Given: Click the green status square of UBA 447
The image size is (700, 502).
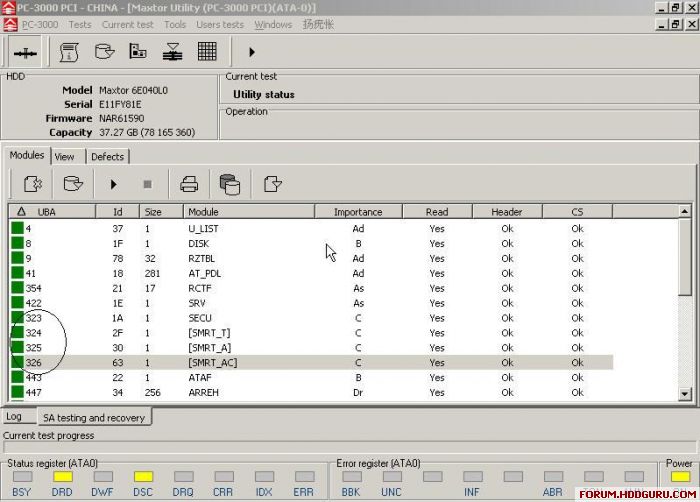Looking at the screenshot, I should 17,392.
